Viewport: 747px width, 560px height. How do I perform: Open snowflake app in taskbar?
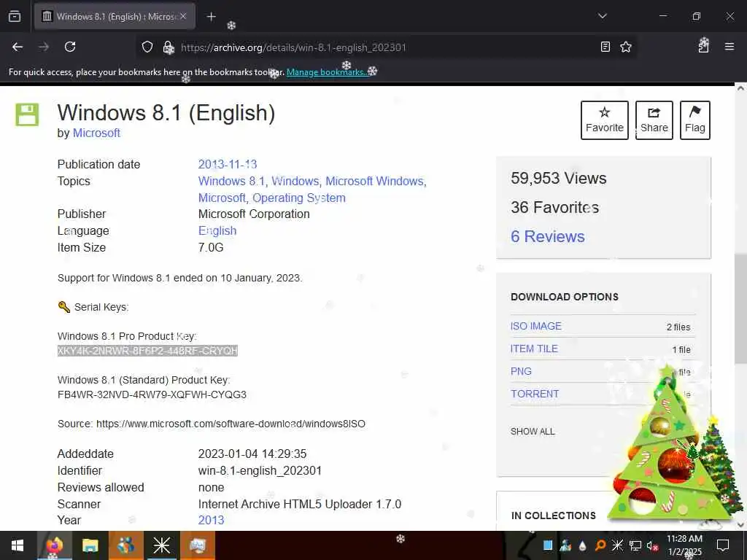click(x=161, y=545)
